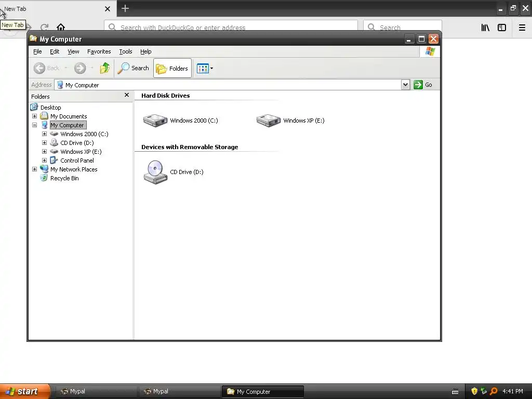Select My Network Places in tree
The width and height of the screenshot is (532, 399).
coord(74,169)
